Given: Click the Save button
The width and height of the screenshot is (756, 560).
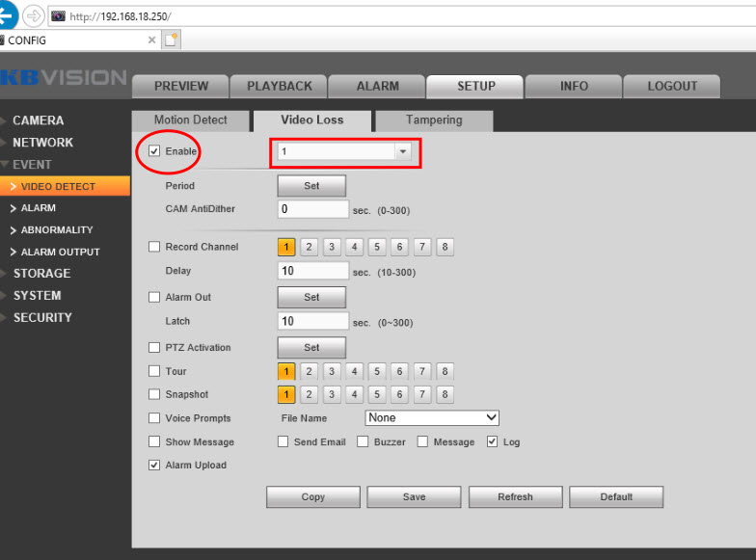Looking at the screenshot, I should 414,497.
